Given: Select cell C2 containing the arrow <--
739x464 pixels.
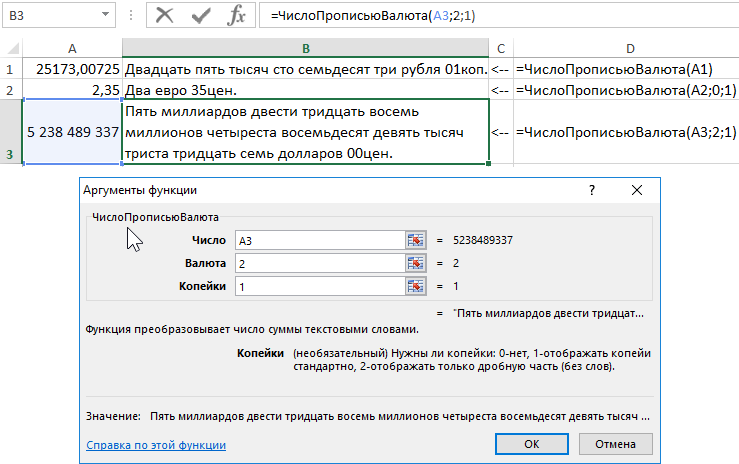Looking at the screenshot, I should [x=501, y=90].
